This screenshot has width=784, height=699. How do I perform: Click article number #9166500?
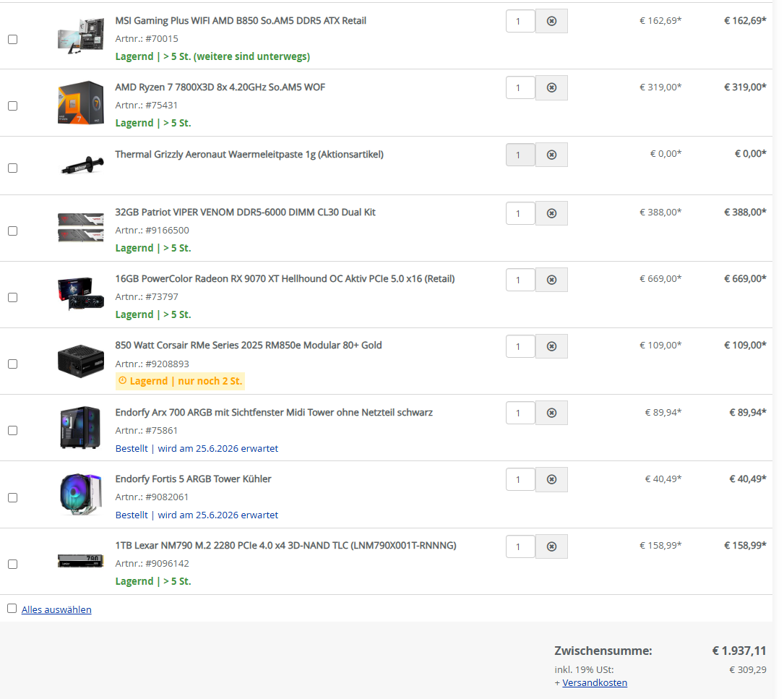click(x=167, y=230)
